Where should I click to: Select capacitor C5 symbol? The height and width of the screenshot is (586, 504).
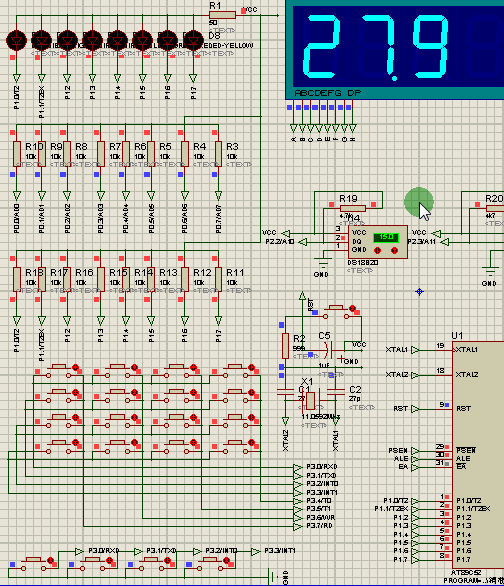[x=329, y=351]
